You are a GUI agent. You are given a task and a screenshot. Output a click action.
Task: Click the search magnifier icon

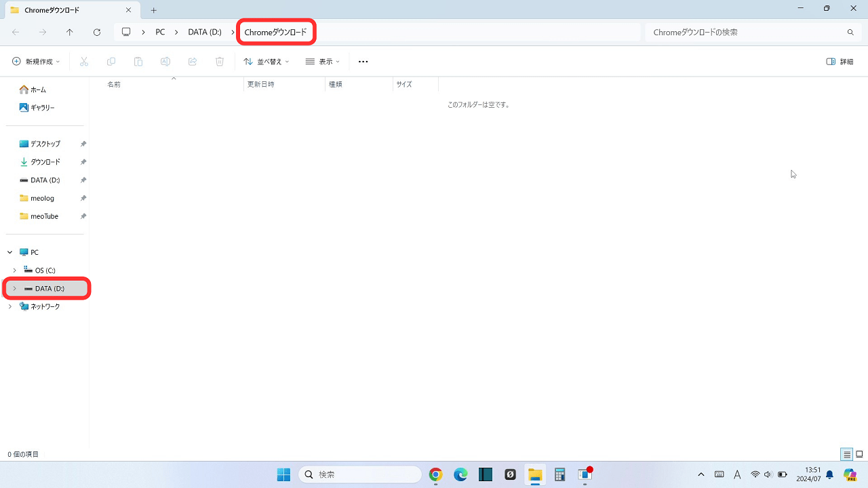coord(850,32)
